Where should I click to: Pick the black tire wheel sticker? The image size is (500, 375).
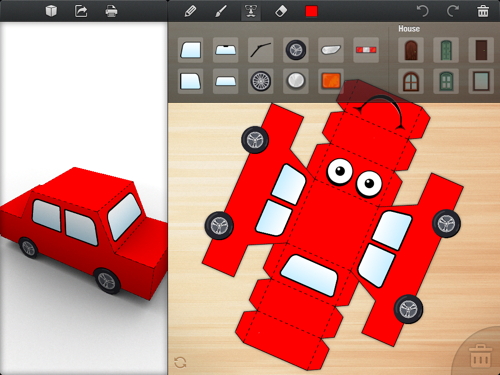296,50
